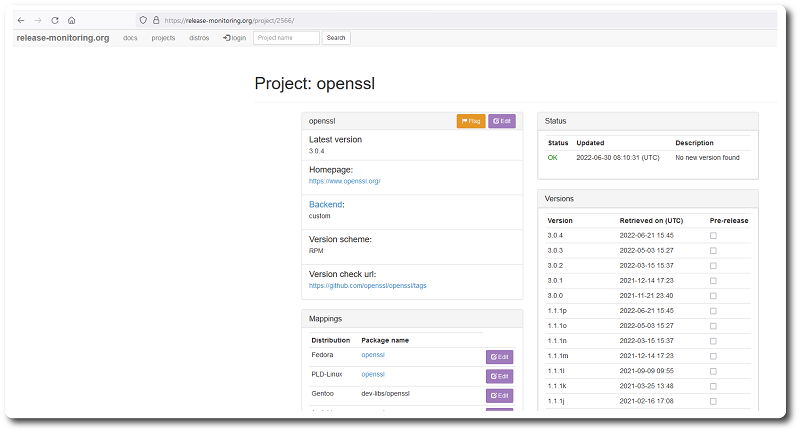Screen dimensions: 800x432
Task: Toggle pre-release checkbox for version 3.0.2
Action: pos(713,266)
